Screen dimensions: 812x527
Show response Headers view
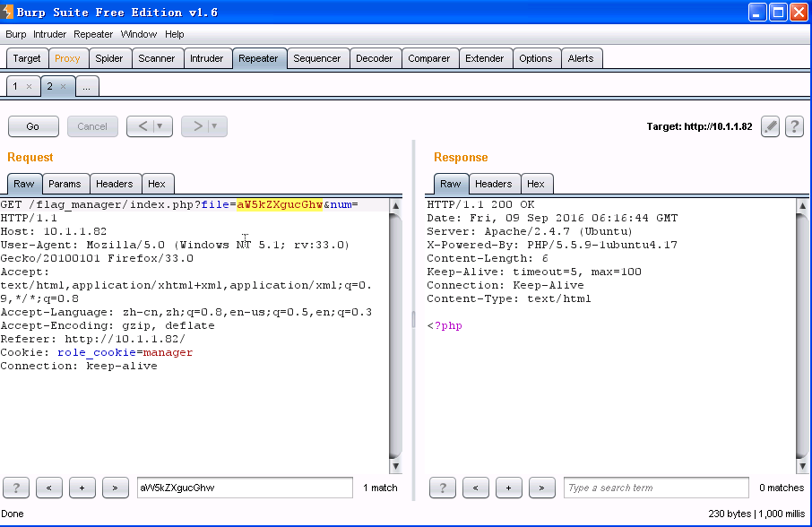pyautogui.click(x=494, y=184)
